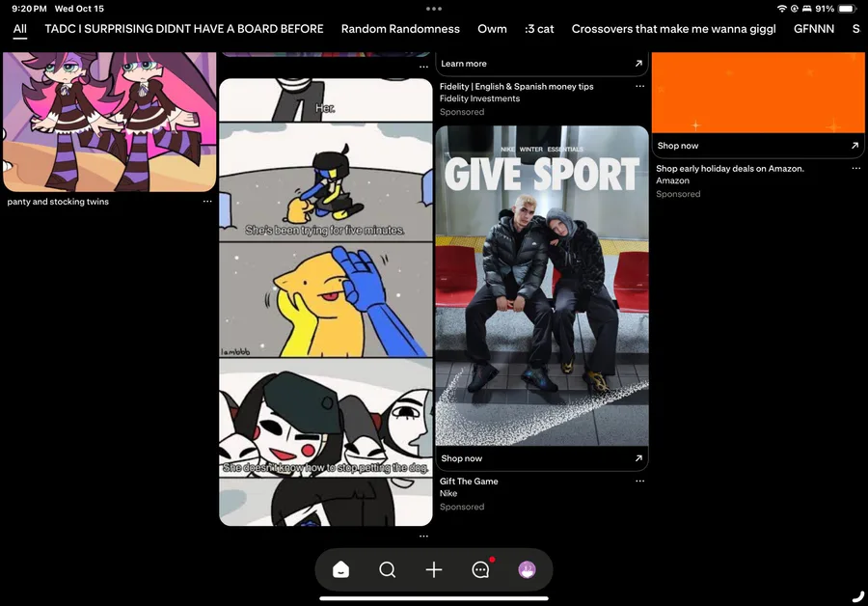This screenshot has width=868, height=606.
Task: Click Shop now on Nike ad
Action: (462, 458)
